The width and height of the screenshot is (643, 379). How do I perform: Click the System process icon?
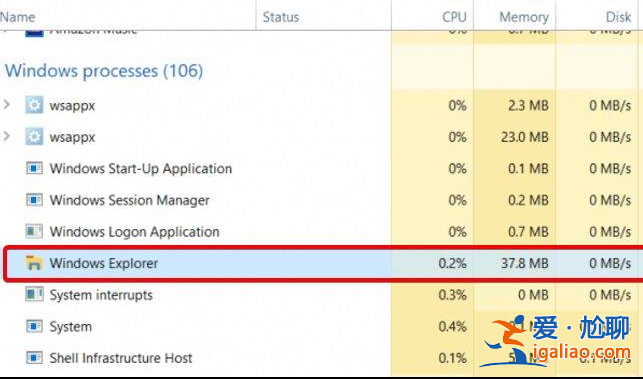click(x=34, y=326)
